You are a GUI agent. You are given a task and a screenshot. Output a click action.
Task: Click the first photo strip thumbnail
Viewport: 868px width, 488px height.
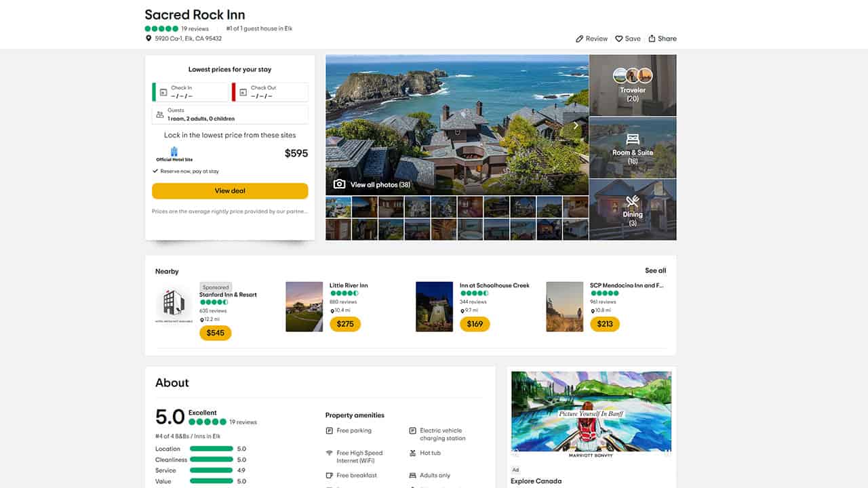click(338, 207)
